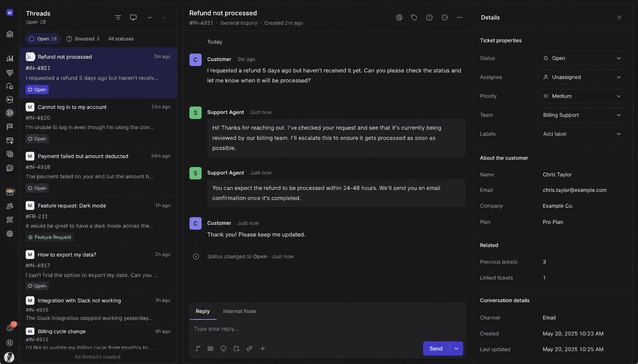Click the canned responses icon in reply toolbar
This screenshot has height=364, width=638.
coord(211,349)
